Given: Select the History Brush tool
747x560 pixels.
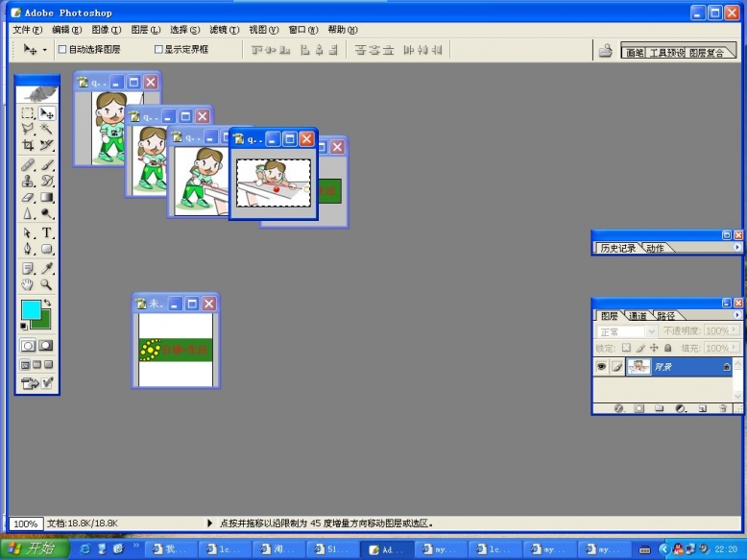Looking at the screenshot, I should pyautogui.click(x=46, y=181).
